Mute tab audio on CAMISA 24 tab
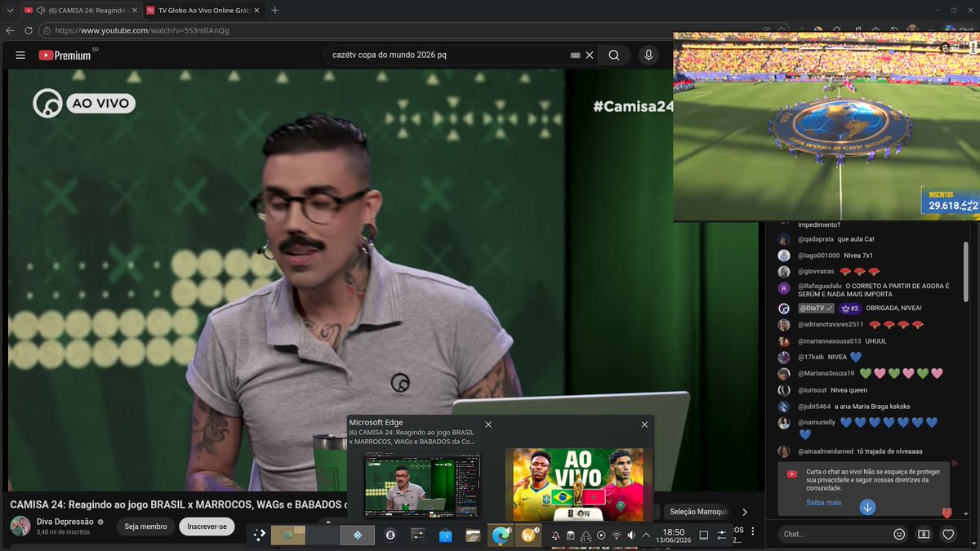This screenshot has width=980, height=551. 40,10
